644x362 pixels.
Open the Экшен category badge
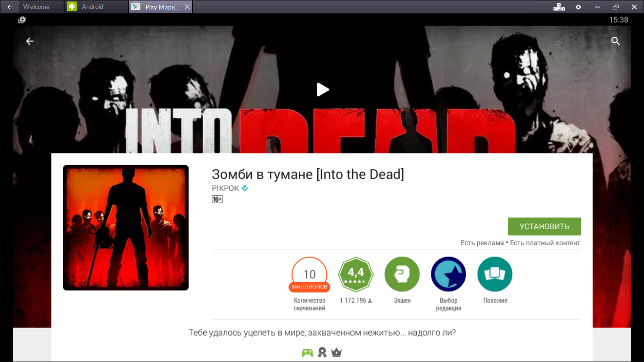point(402,274)
